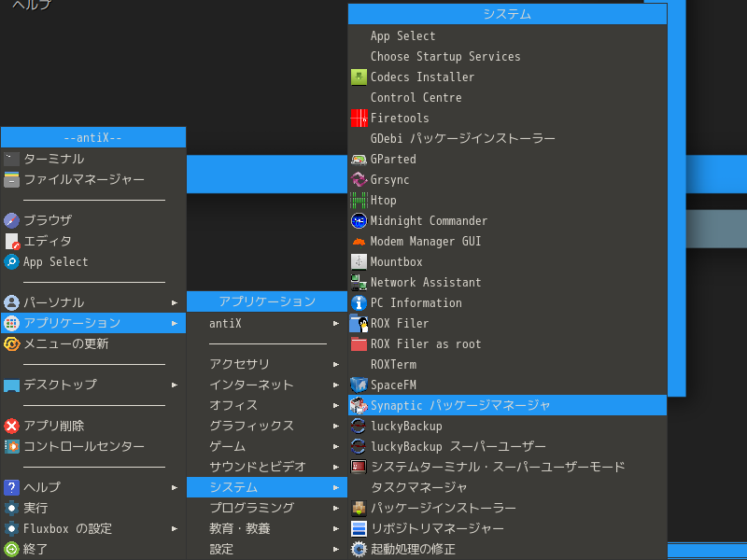Click the ヘルプ question mark icon
The width and height of the screenshot is (747, 560).
pos(11,487)
